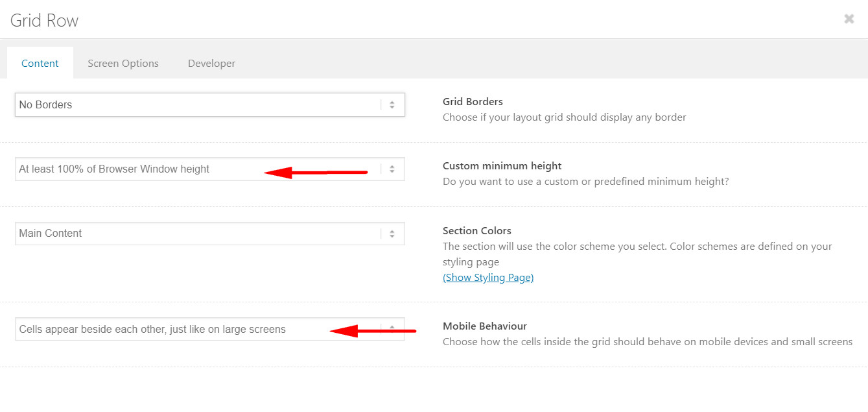Click the Grid Row dialog title
Image resolution: width=868 pixels, height=412 pixels.
[x=44, y=20]
